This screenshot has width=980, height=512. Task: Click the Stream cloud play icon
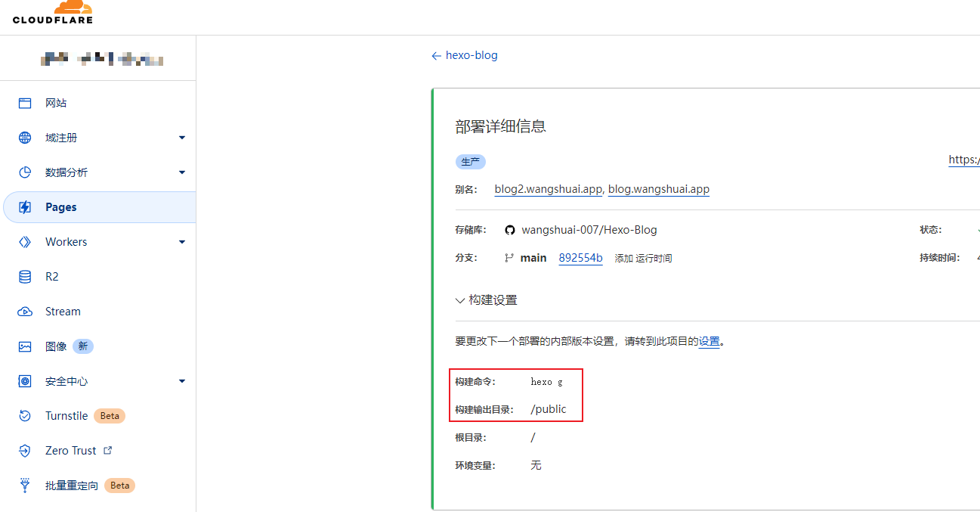[x=25, y=312]
